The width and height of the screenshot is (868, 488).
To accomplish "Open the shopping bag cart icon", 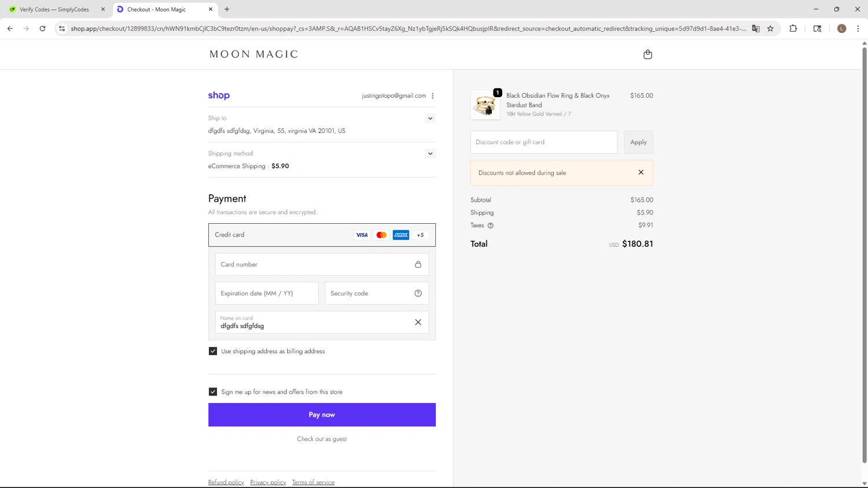I will pos(648,54).
